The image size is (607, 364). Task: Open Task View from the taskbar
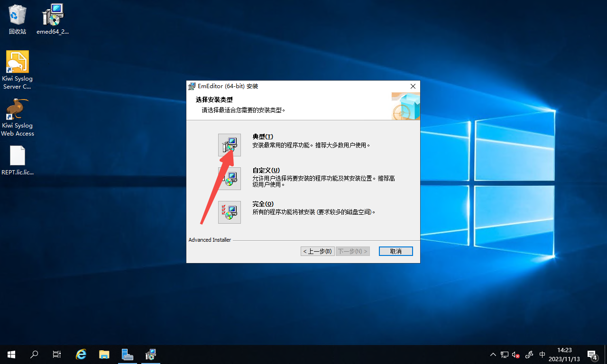(57, 354)
